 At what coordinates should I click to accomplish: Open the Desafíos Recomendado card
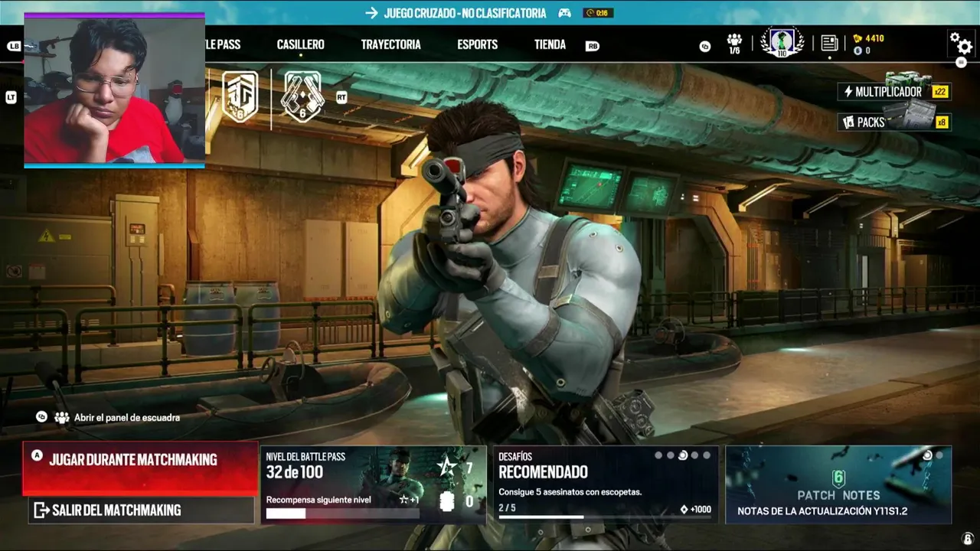(606, 485)
